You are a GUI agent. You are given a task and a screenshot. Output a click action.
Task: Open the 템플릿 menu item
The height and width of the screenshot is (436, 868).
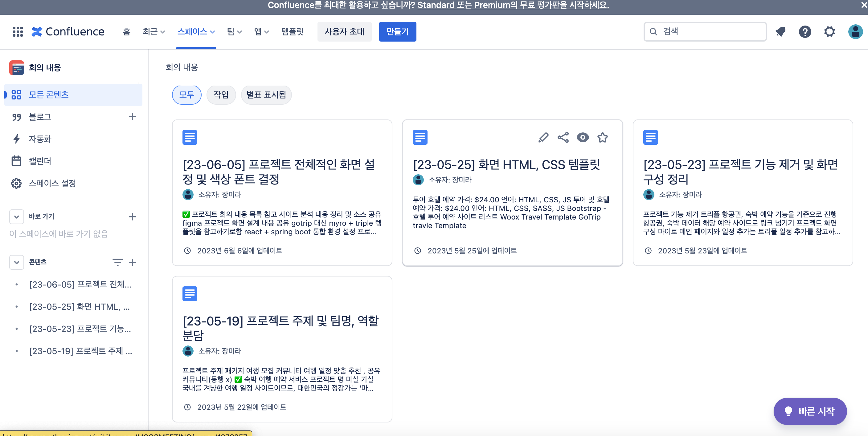[292, 32]
